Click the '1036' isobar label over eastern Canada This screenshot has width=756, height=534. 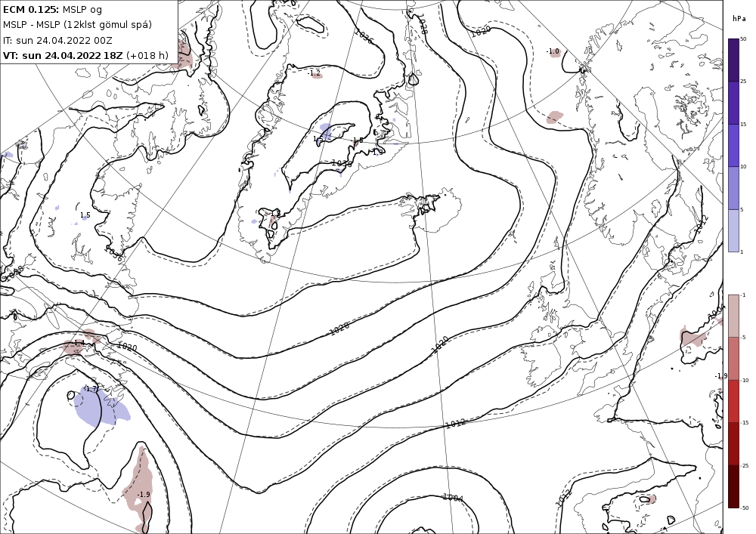[x=113, y=255]
